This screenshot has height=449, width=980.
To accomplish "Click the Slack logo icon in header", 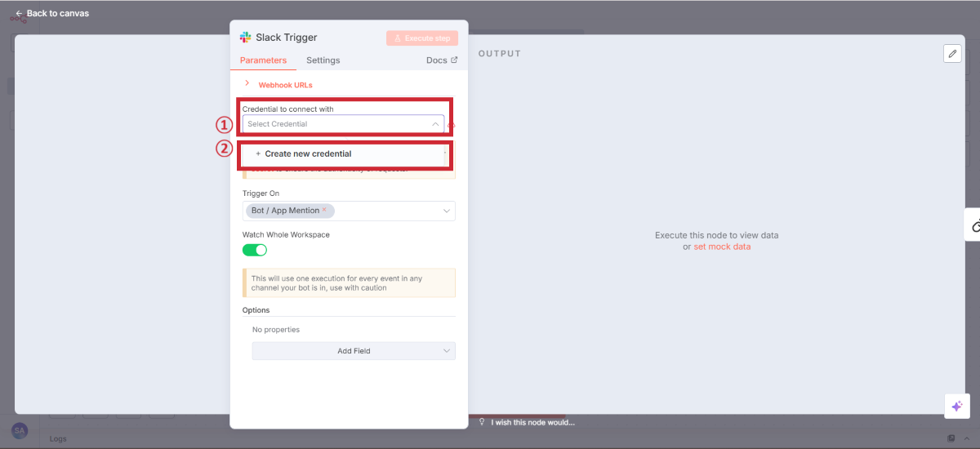I will [245, 38].
